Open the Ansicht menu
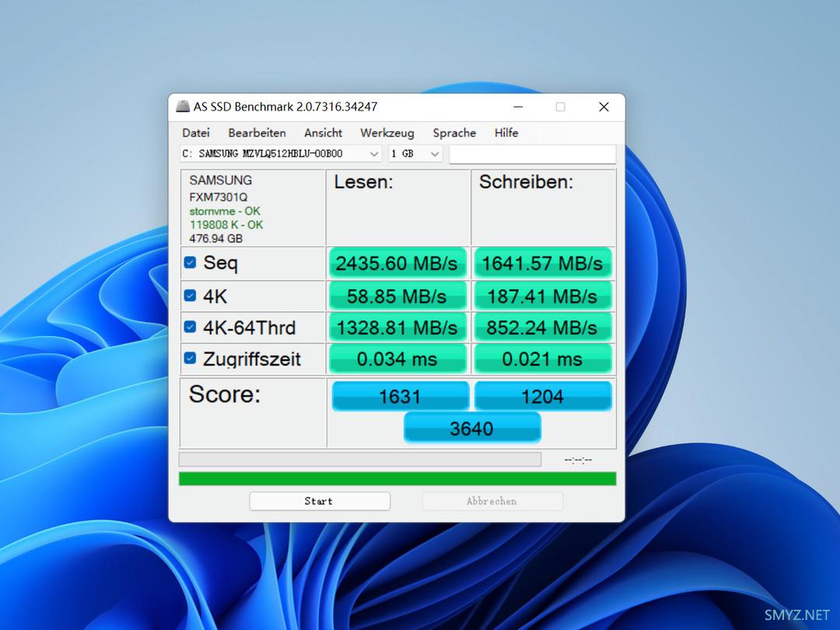840x630 pixels. (x=323, y=133)
